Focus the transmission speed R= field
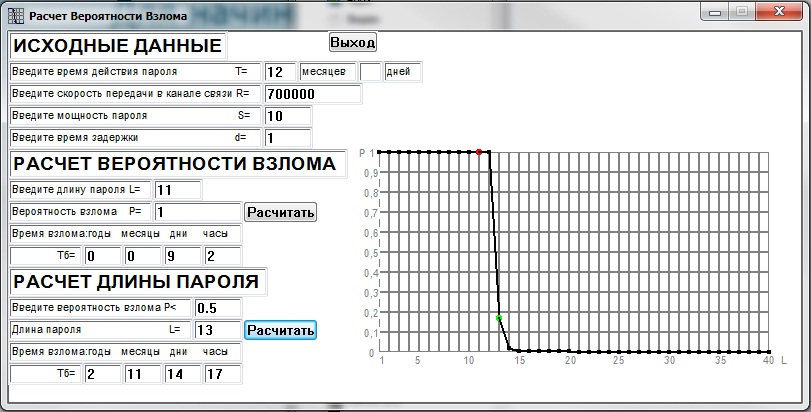Image resolution: width=811 pixels, height=412 pixels. click(x=311, y=94)
